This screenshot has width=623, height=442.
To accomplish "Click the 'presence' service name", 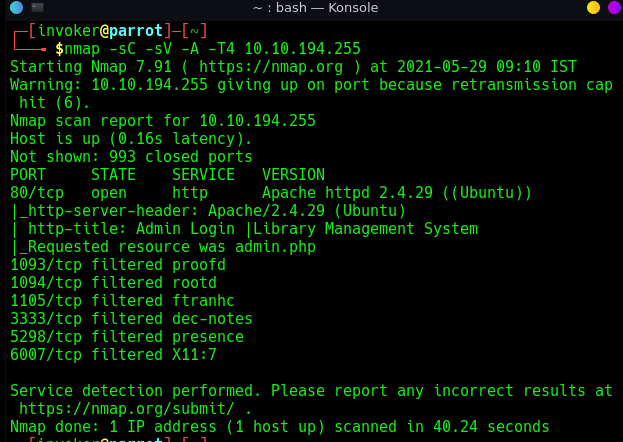I will [208, 337].
